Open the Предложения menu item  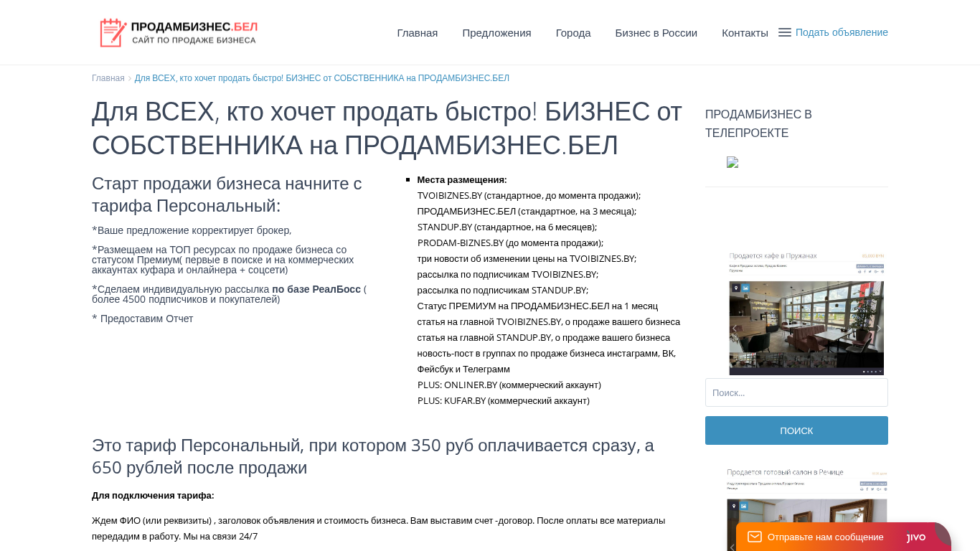point(496,32)
